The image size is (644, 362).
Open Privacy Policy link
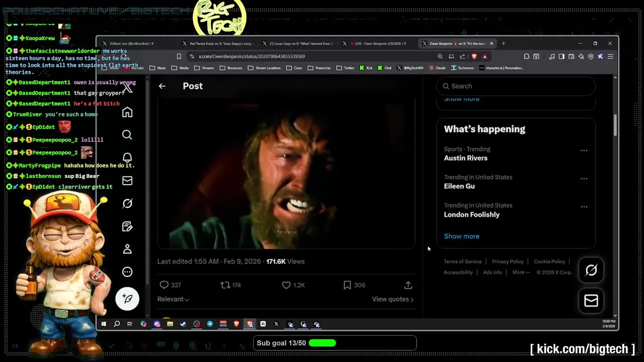[x=508, y=261]
